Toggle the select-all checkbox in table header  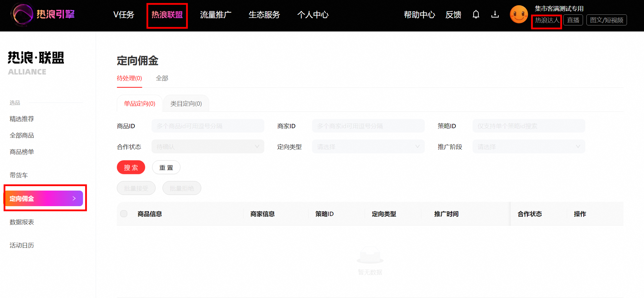[124, 214]
